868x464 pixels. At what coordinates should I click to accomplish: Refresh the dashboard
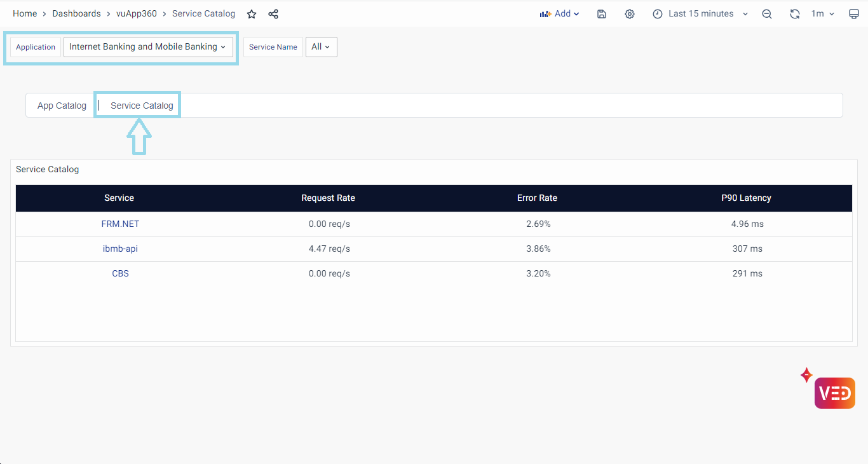tap(794, 14)
